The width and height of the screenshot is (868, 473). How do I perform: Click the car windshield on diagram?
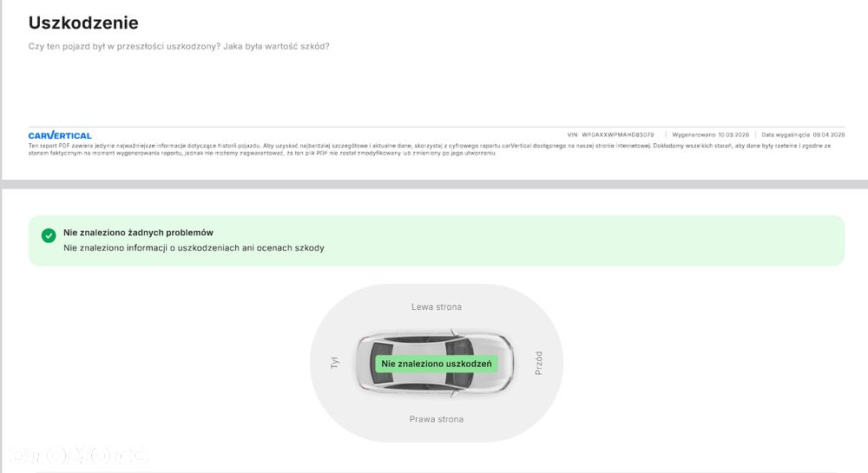(x=460, y=364)
